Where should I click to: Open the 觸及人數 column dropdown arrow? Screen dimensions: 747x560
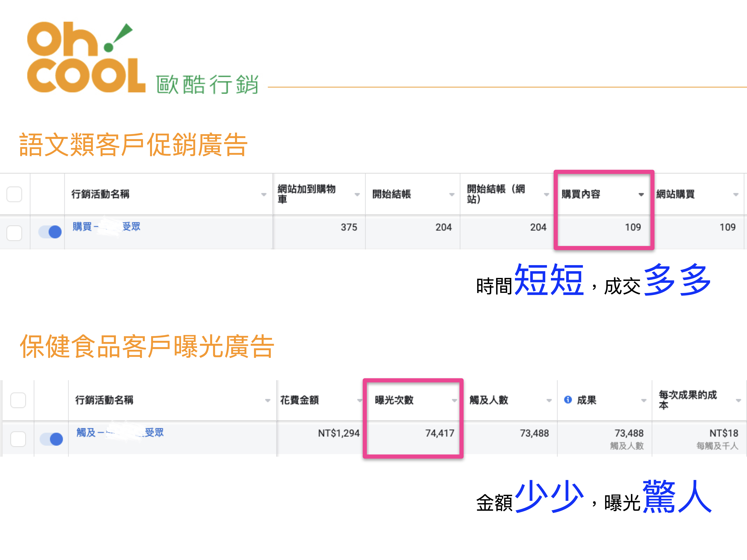549,400
